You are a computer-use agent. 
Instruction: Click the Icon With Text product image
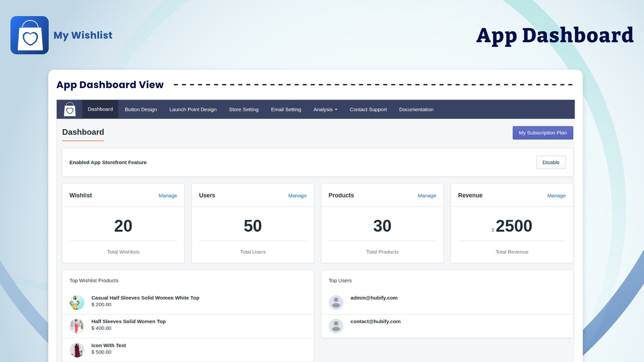pos(76,349)
